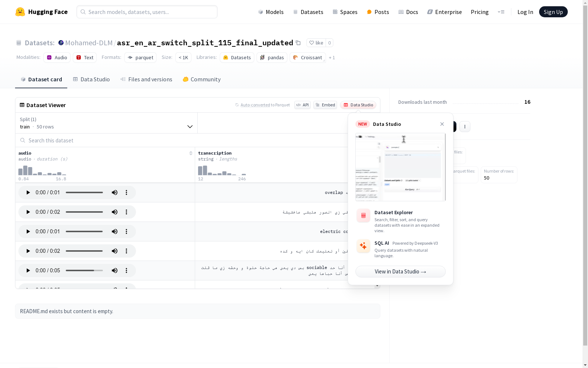The image size is (588, 368).
Task: Seek in the sociable row audio progress bar
Action: tap(84, 270)
